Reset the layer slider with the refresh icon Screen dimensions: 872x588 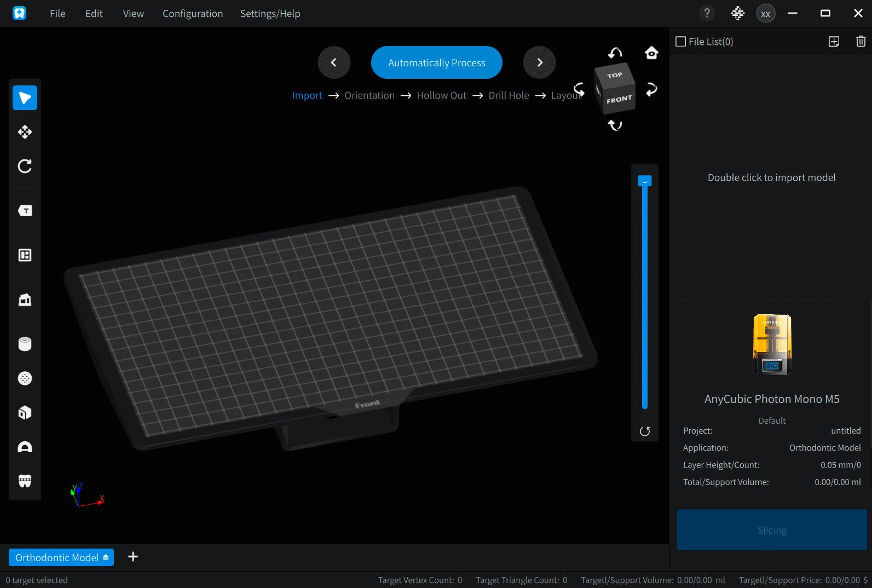645,431
